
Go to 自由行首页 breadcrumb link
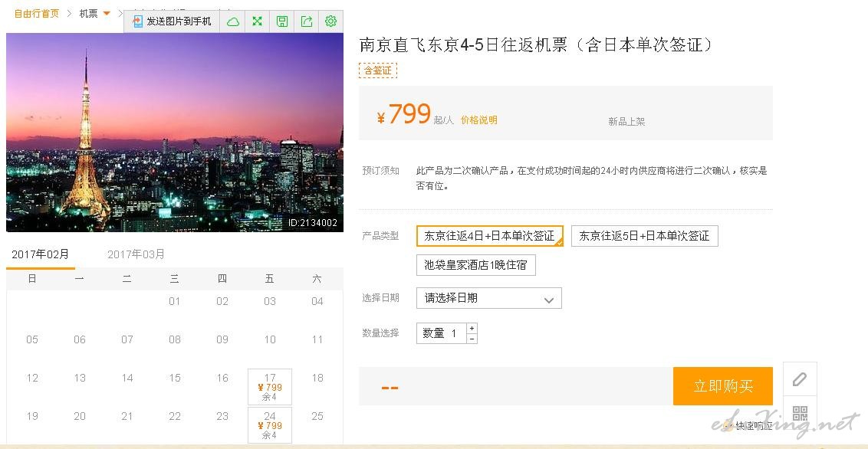coord(37,13)
